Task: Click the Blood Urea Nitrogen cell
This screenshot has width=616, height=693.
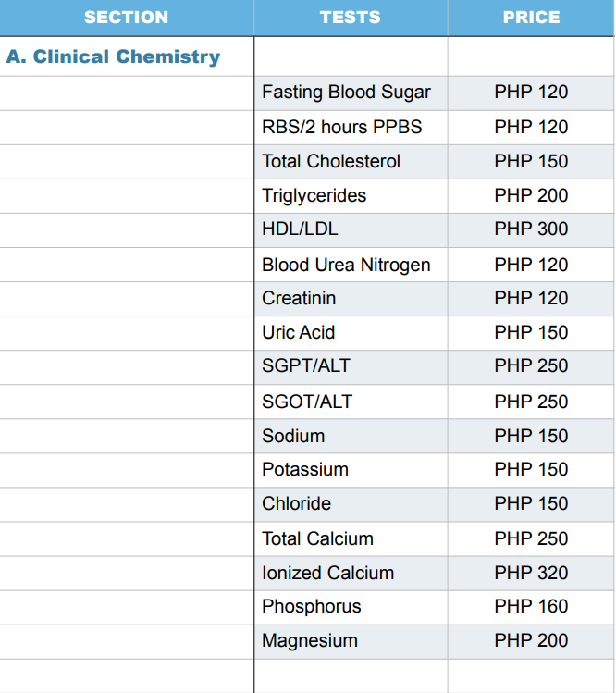Action: tap(346, 265)
